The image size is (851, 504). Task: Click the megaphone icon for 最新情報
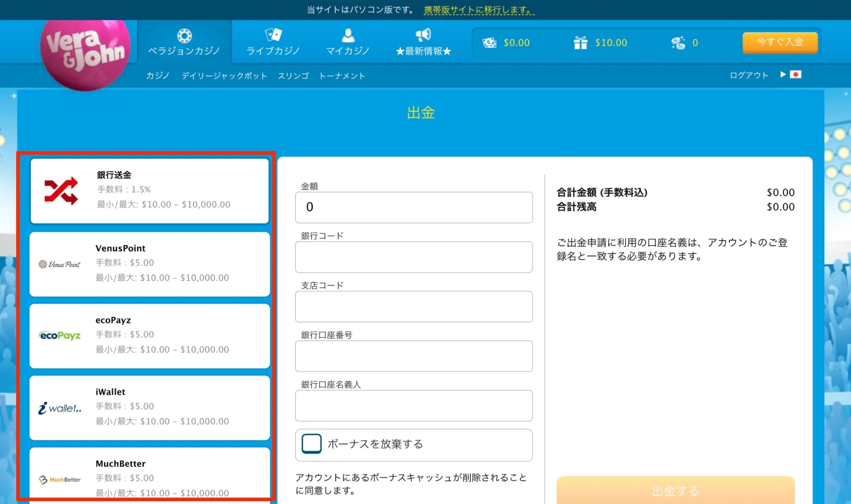[423, 34]
